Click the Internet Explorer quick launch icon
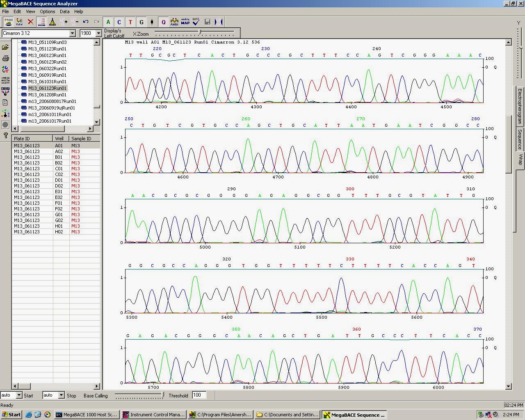Image resolution: width=525 pixels, height=420 pixels. click(29, 415)
